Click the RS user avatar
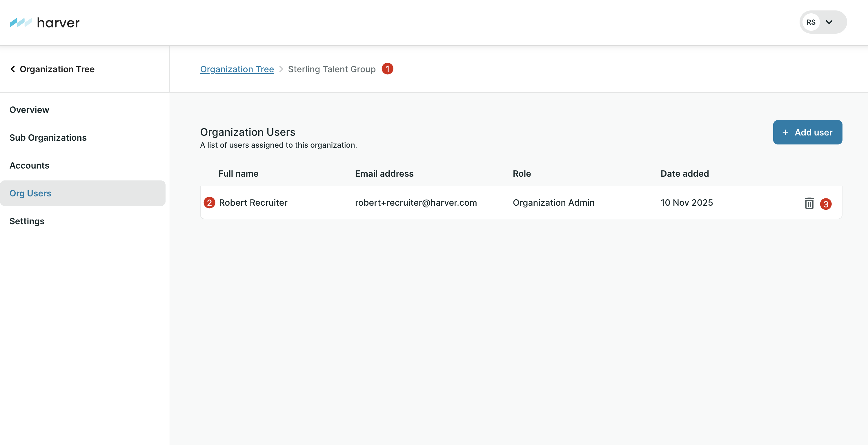Viewport: 868px width, 445px height. point(811,22)
